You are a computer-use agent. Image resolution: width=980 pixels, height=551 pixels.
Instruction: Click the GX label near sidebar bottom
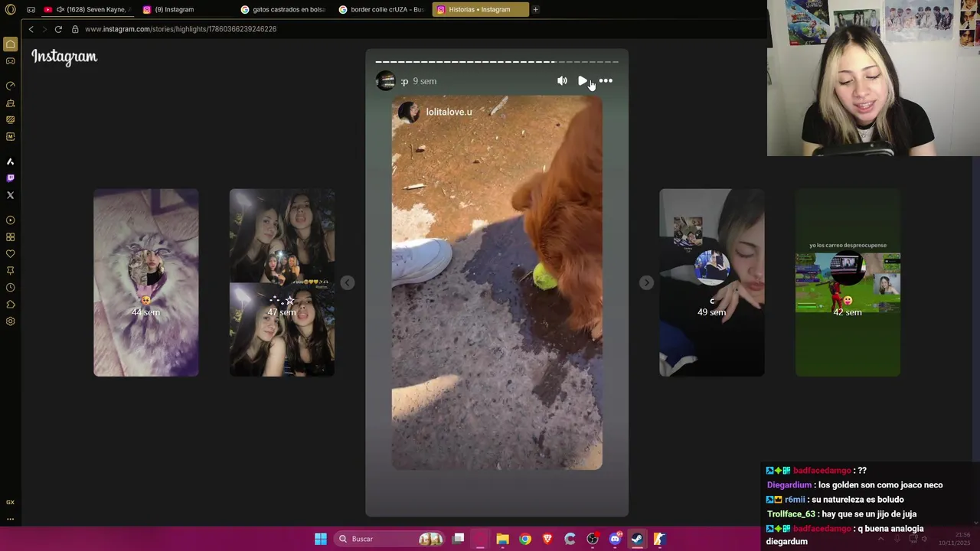[x=10, y=502]
